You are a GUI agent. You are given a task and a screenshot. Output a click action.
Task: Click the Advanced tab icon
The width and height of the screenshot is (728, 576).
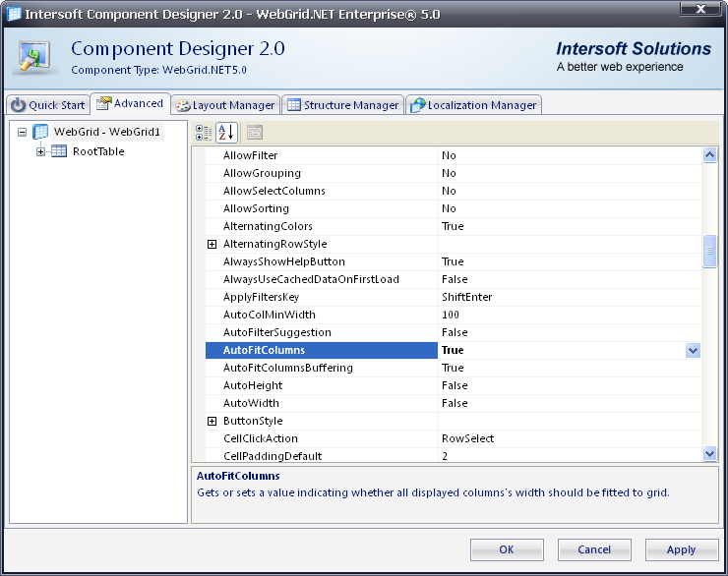pos(104,103)
